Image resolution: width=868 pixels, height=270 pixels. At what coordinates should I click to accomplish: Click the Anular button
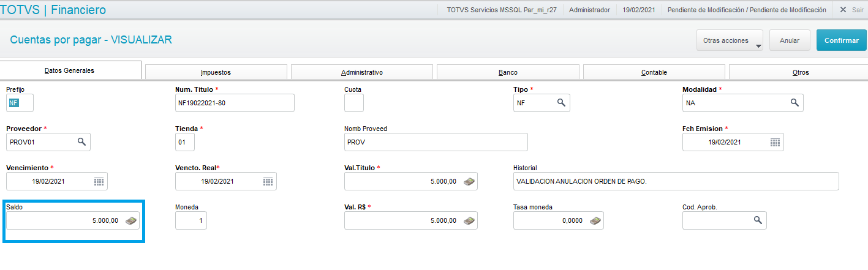point(790,40)
